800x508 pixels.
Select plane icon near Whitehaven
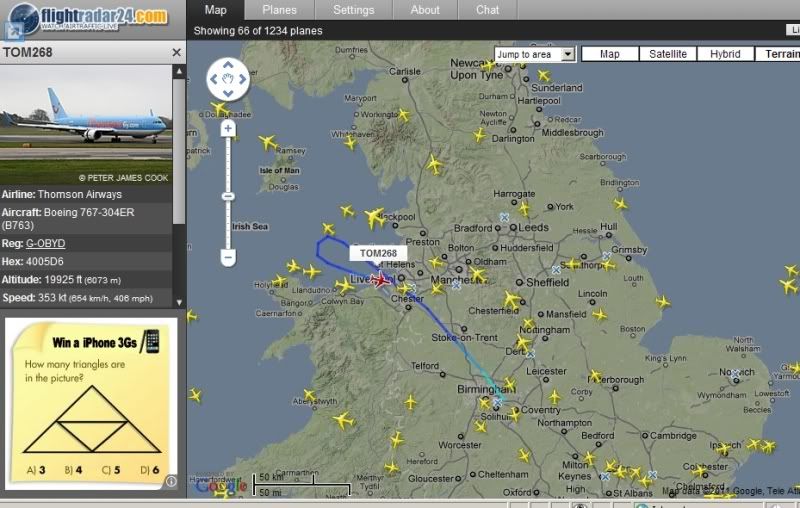click(x=350, y=143)
